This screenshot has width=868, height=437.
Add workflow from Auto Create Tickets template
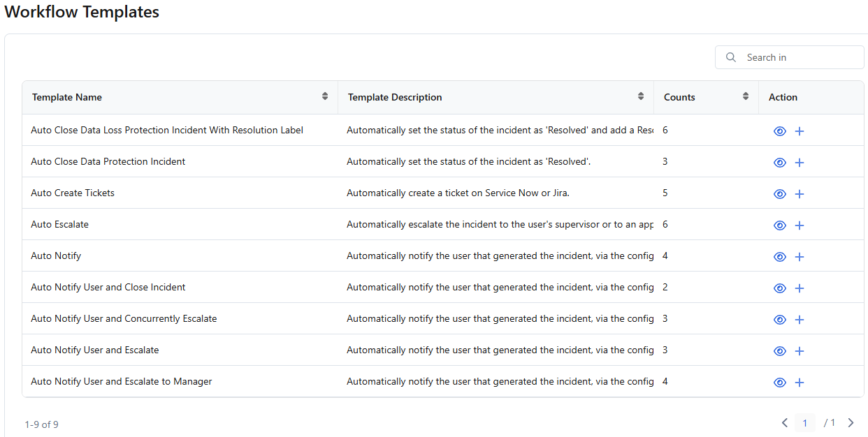tap(800, 194)
